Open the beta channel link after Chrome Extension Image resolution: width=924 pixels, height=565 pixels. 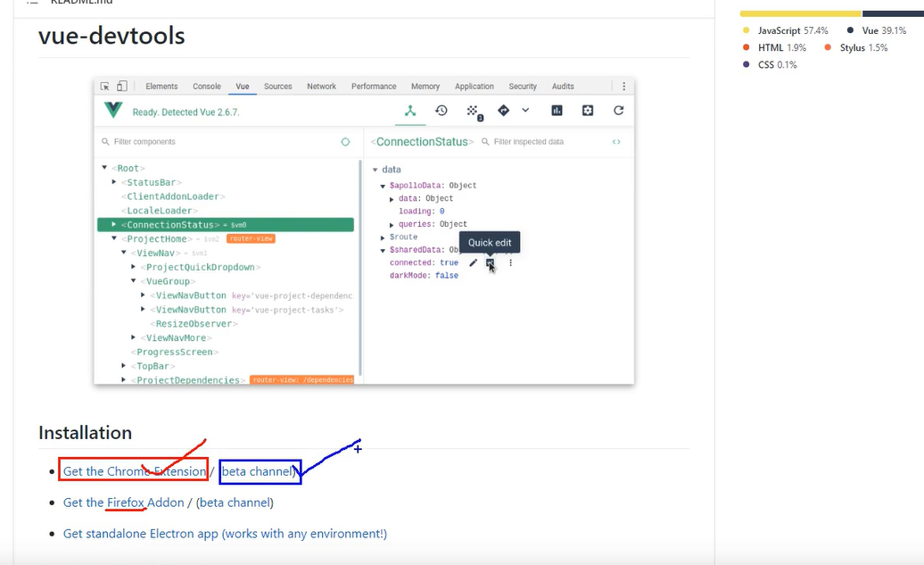[258, 471]
